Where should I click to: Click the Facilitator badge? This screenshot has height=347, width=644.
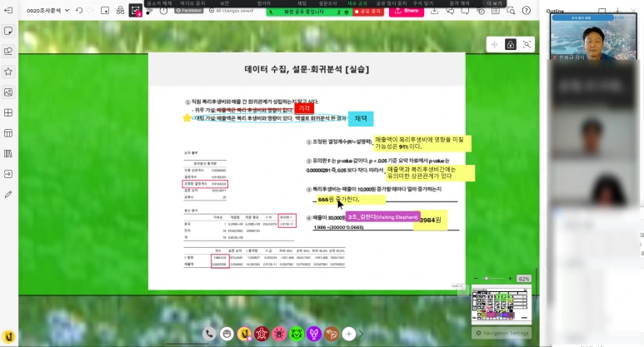189,11
